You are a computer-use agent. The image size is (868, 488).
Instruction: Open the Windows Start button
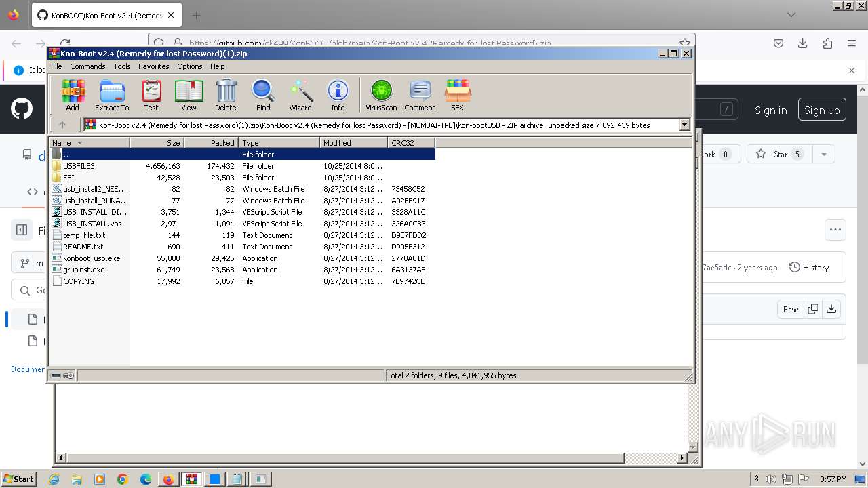[x=19, y=479]
